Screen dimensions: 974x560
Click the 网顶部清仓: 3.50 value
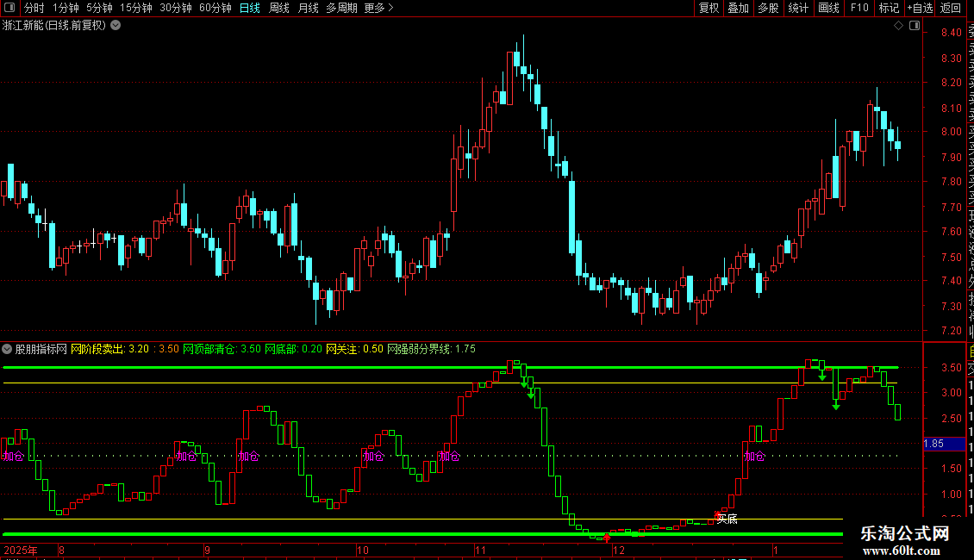[x=222, y=349]
